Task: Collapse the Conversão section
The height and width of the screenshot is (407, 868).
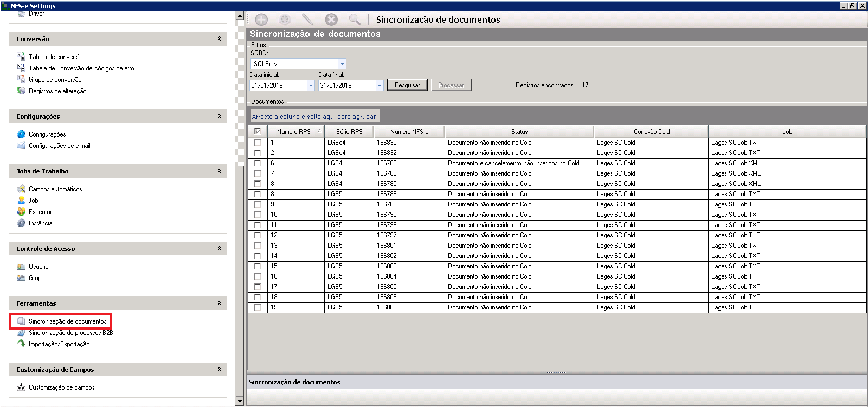Action: click(219, 39)
